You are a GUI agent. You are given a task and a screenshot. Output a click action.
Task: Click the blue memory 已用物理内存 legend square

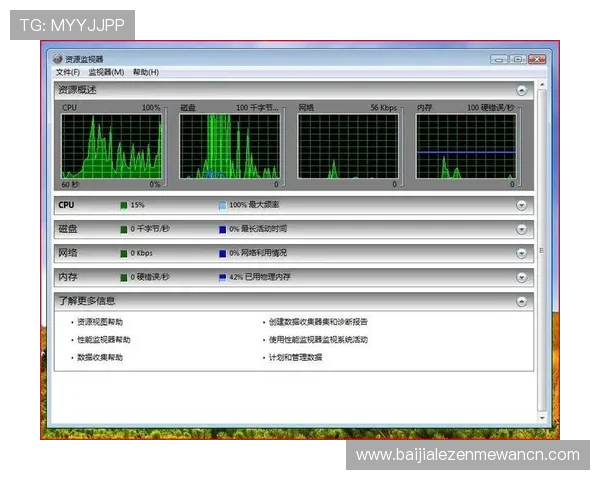click(x=222, y=277)
